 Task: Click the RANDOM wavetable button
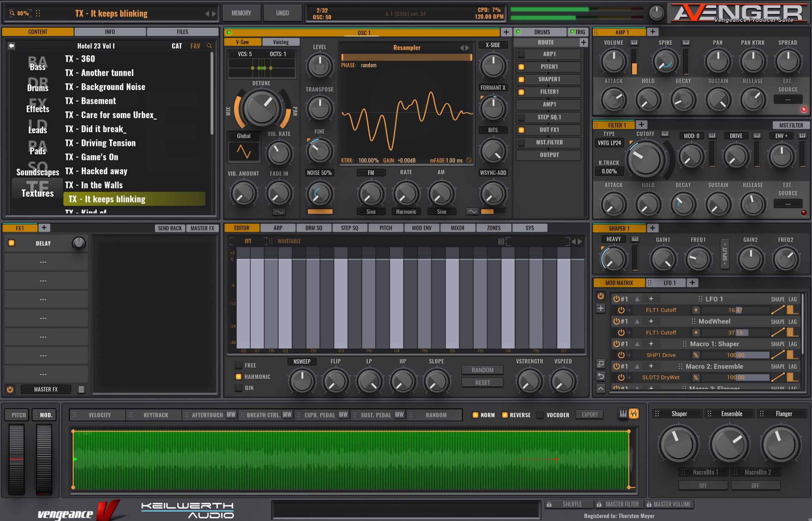tap(482, 370)
